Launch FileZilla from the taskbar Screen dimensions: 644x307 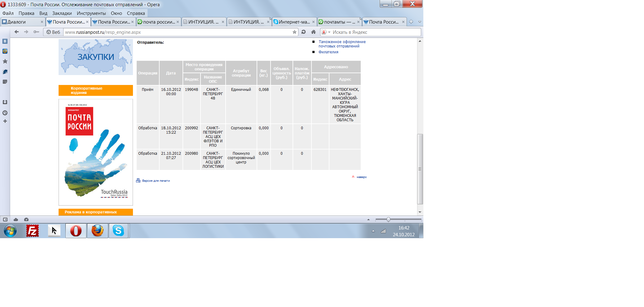click(33, 231)
